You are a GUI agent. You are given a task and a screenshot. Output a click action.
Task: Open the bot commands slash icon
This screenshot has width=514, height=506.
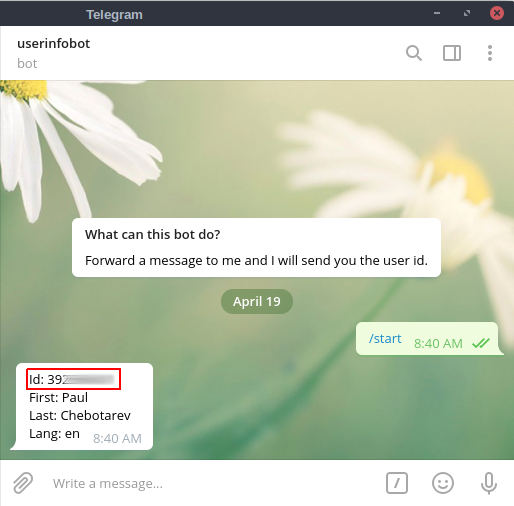coord(397,483)
